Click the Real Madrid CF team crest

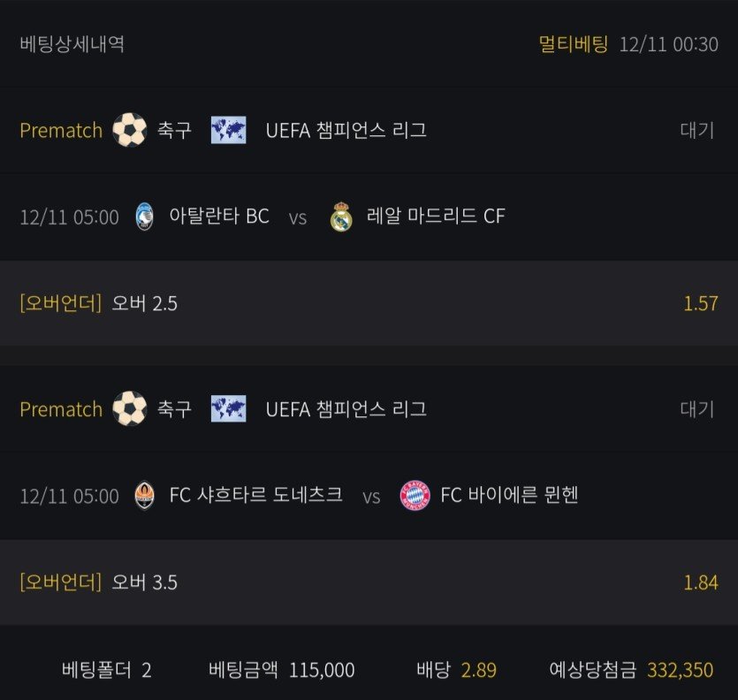click(341, 217)
